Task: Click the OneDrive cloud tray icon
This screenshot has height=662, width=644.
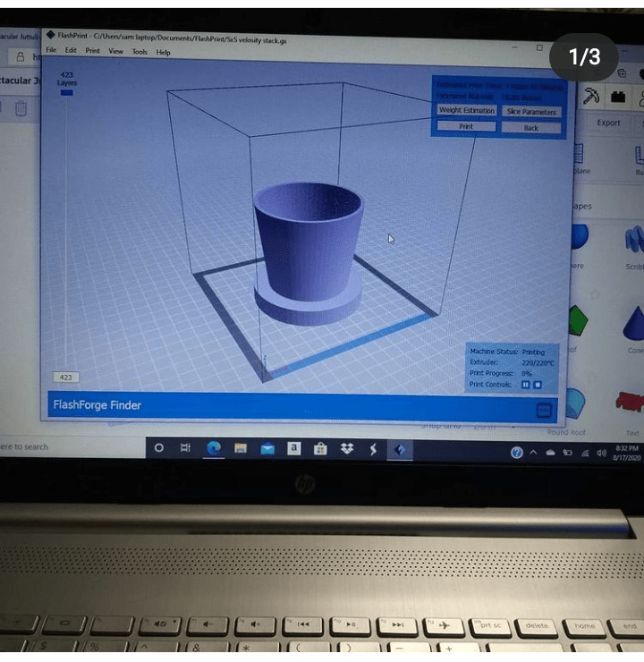Action: pyautogui.click(x=550, y=453)
